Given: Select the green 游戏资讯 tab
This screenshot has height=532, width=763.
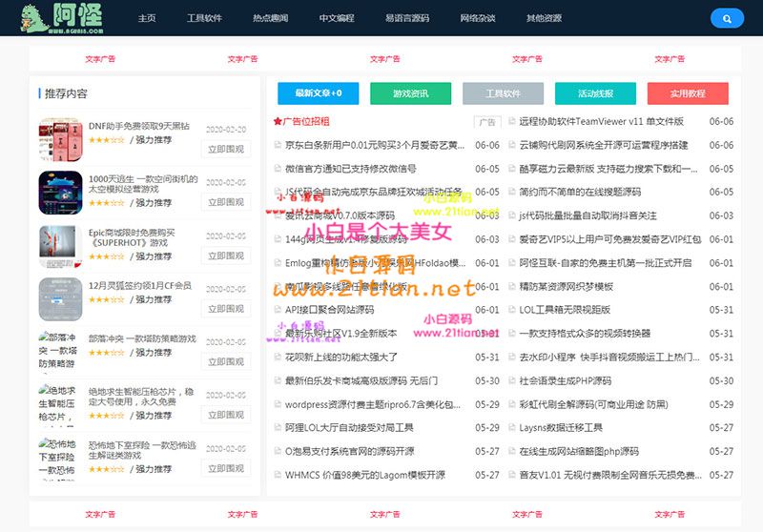Looking at the screenshot, I should 411,93.
